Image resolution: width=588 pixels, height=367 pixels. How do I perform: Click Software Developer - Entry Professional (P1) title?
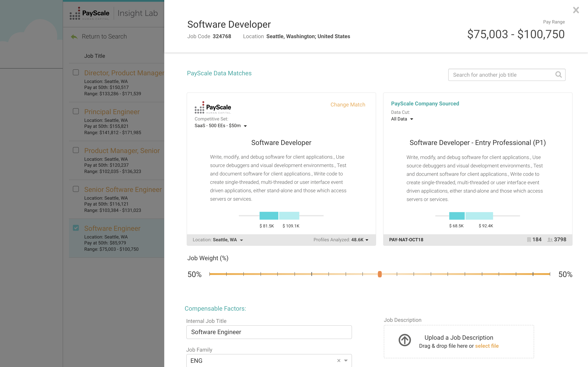[478, 143]
